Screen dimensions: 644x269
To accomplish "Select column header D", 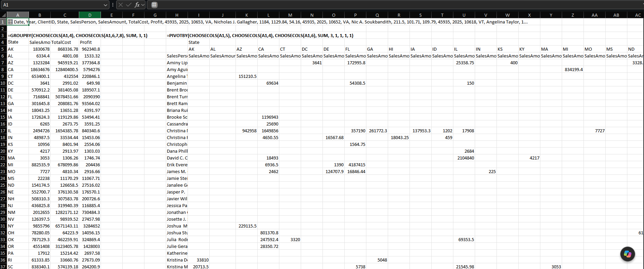I will [90, 15].
